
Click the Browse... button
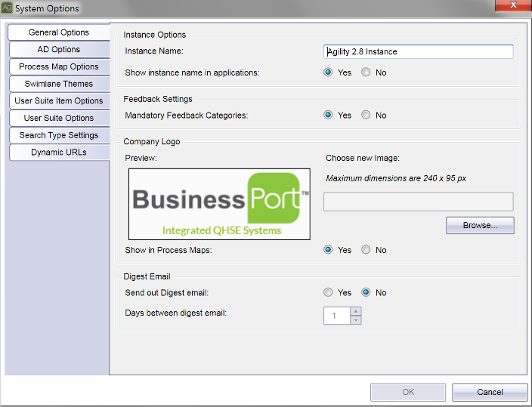(x=480, y=225)
